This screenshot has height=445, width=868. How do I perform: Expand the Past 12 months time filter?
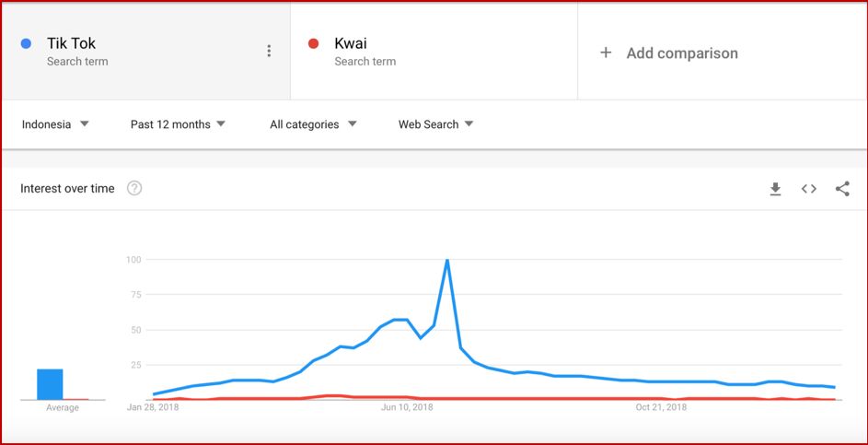(x=178, y=124)
